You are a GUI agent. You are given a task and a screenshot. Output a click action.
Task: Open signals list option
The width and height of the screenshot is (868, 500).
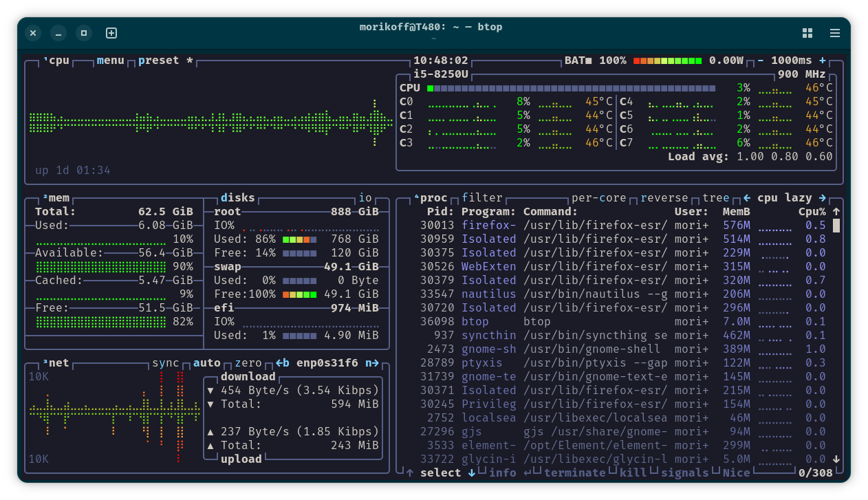685,473
